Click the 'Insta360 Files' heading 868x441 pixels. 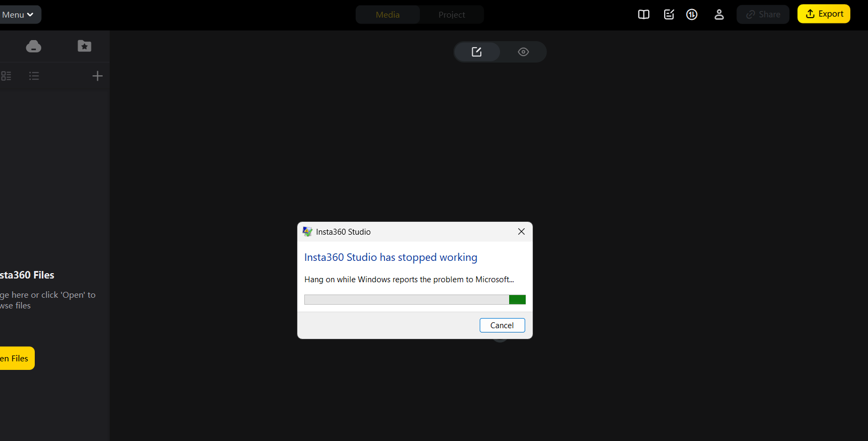point(27,275)
